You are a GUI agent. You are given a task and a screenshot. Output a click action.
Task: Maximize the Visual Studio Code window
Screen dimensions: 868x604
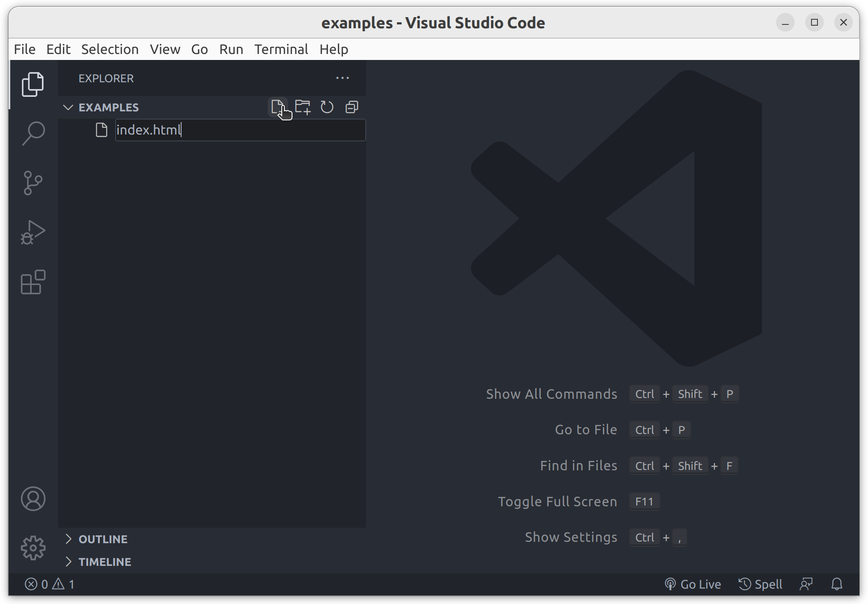(x=814, y=22)
